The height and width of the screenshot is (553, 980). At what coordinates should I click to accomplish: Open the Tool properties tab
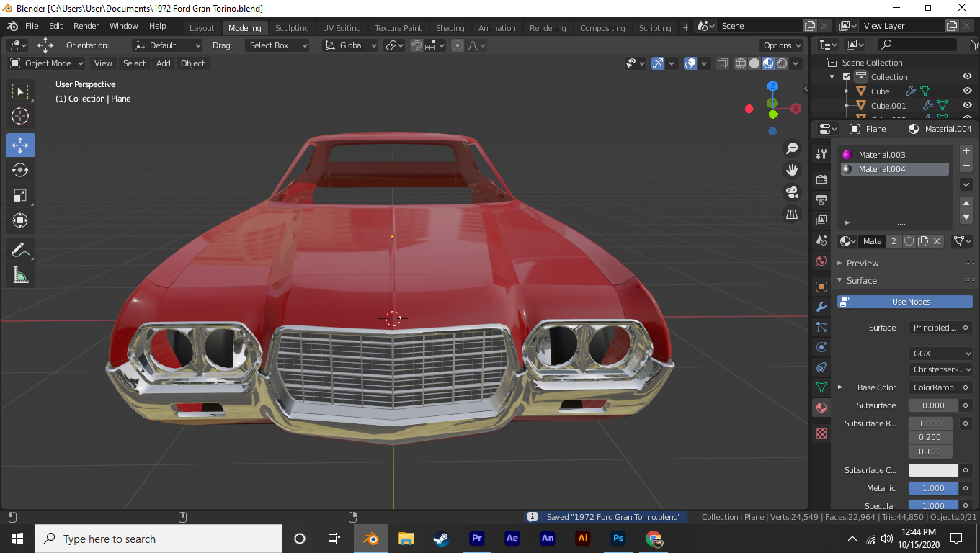(x=821, y=154)
